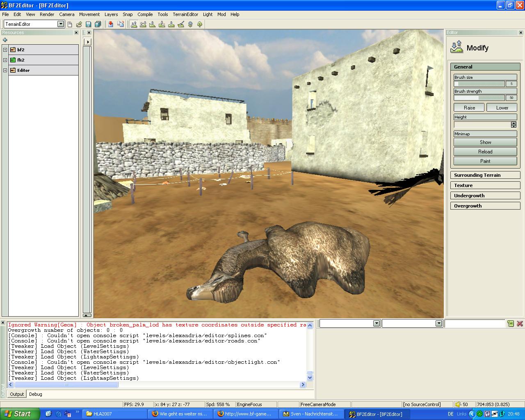
Task: Click the Save All toolbar icon
Action: coord(98,24)
